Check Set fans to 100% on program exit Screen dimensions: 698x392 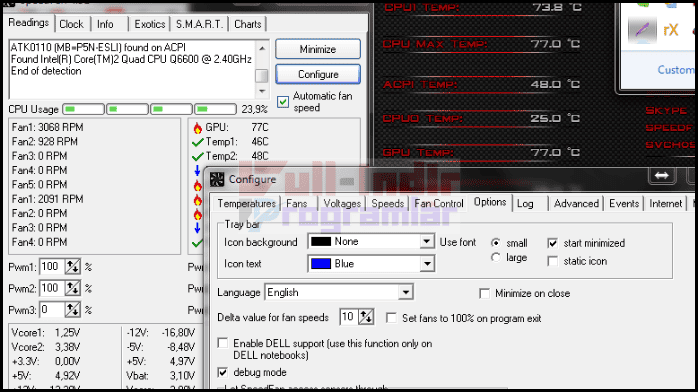tap(391, 318)
